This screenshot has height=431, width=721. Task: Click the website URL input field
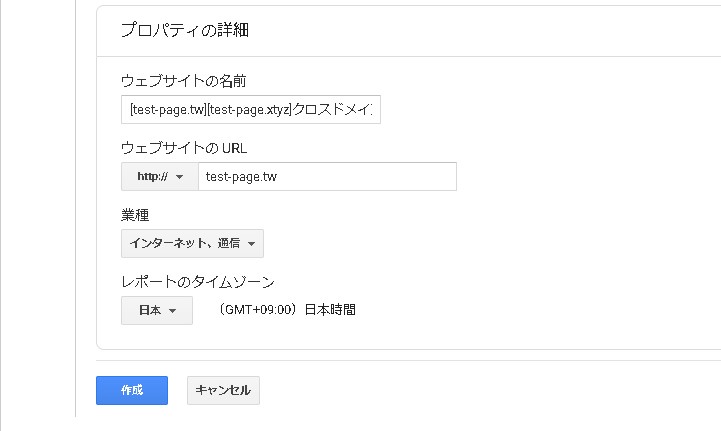(327, 176)
